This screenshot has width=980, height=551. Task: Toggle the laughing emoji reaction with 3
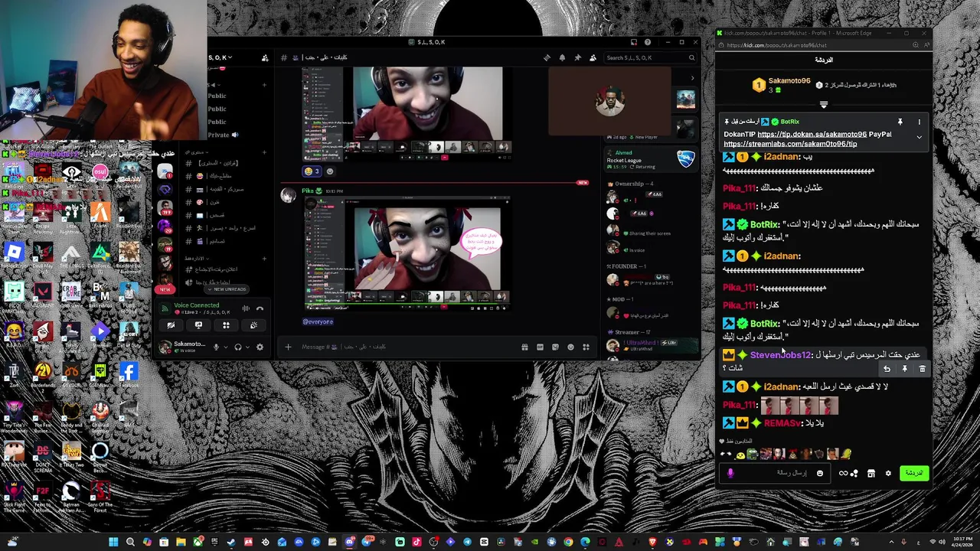tap(312, 171)
